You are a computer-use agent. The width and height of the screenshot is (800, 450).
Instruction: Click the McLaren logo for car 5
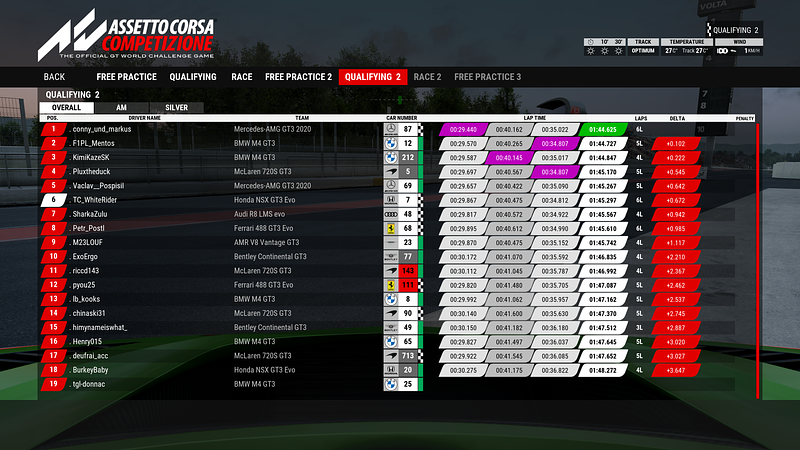click(x=391, y=171)
